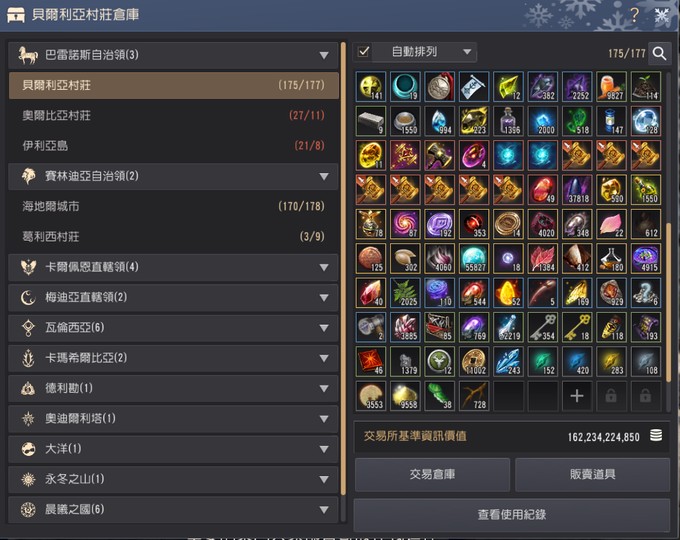Screen dimensions: 680x540
Task: Click the plus slot to expand storage
Action: tap(577, 396)
